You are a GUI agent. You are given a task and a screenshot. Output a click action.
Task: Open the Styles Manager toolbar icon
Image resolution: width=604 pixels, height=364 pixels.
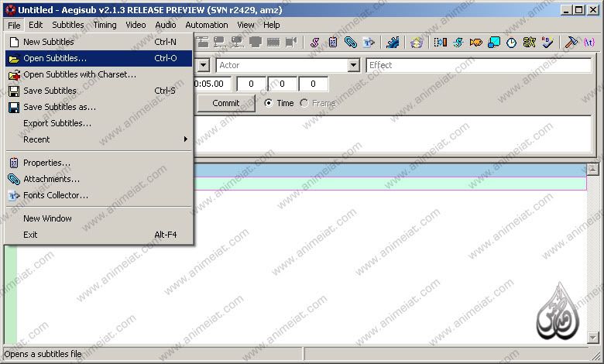tap(314, 43)
